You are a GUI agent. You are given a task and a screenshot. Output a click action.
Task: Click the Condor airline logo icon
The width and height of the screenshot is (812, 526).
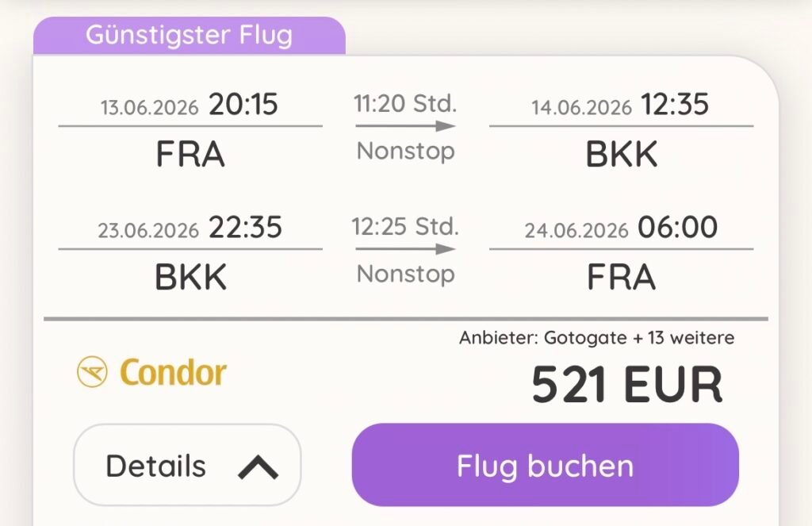[92, 372]
